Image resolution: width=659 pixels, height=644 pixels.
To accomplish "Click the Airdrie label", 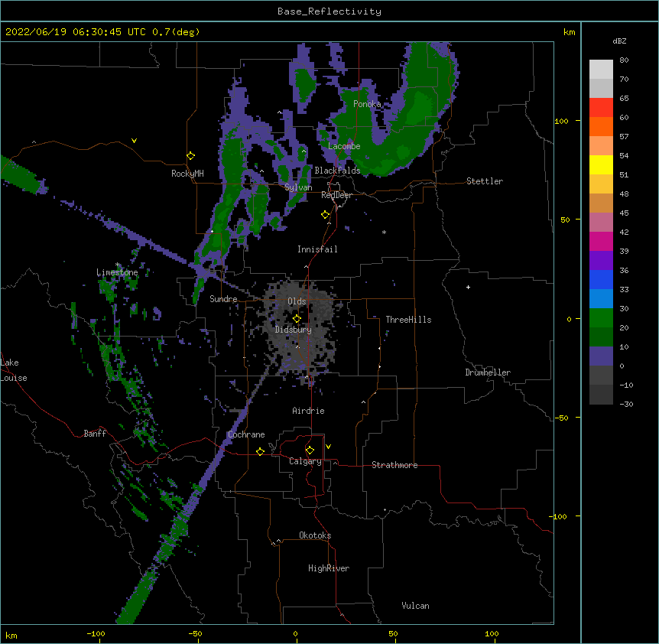I will 309,411.
